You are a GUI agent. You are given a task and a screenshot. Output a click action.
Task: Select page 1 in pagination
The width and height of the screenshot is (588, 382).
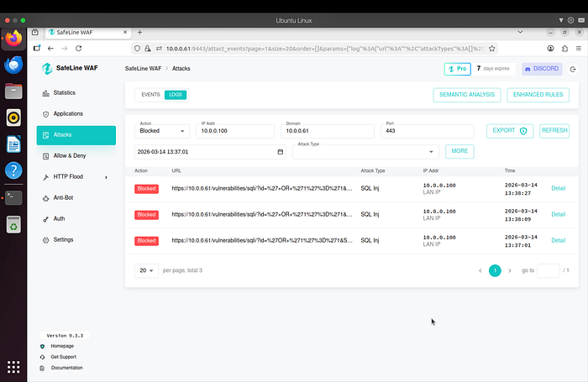tap(495, 270)
